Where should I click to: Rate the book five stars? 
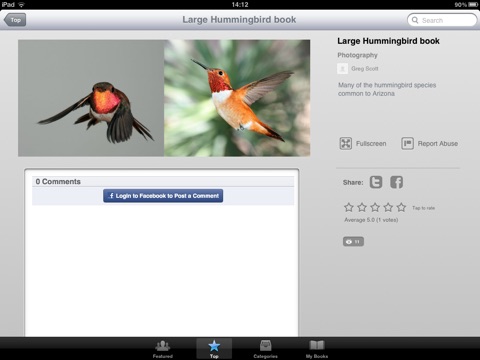tap(401, 207)
